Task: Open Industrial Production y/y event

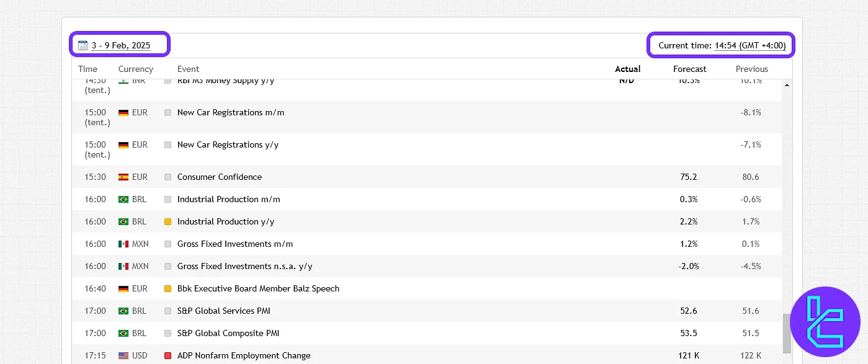Action: click(226, 221)
